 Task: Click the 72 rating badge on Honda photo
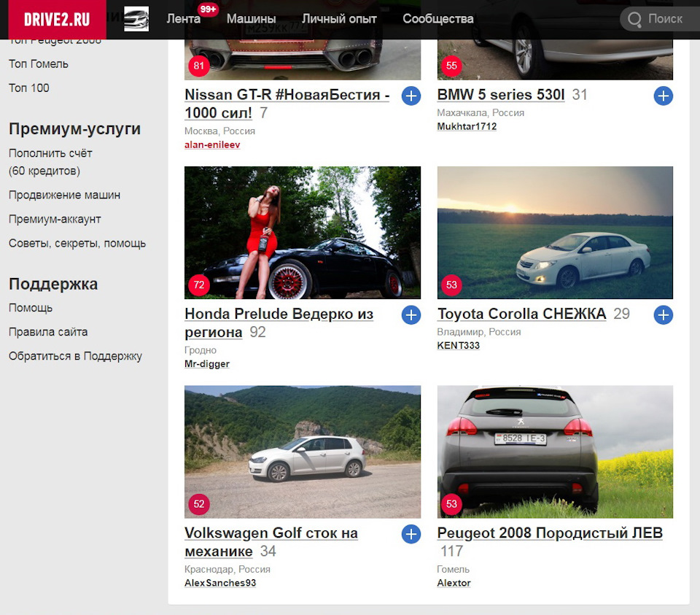click(198, 285)
